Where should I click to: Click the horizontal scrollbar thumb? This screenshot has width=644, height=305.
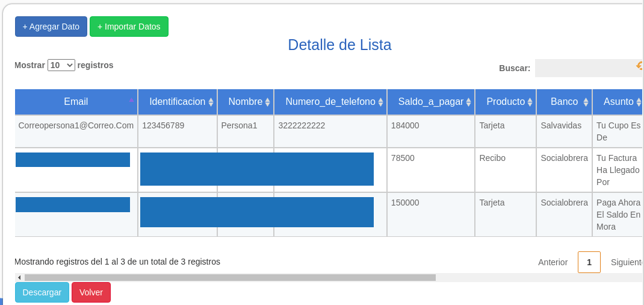[x=230, y=277]
